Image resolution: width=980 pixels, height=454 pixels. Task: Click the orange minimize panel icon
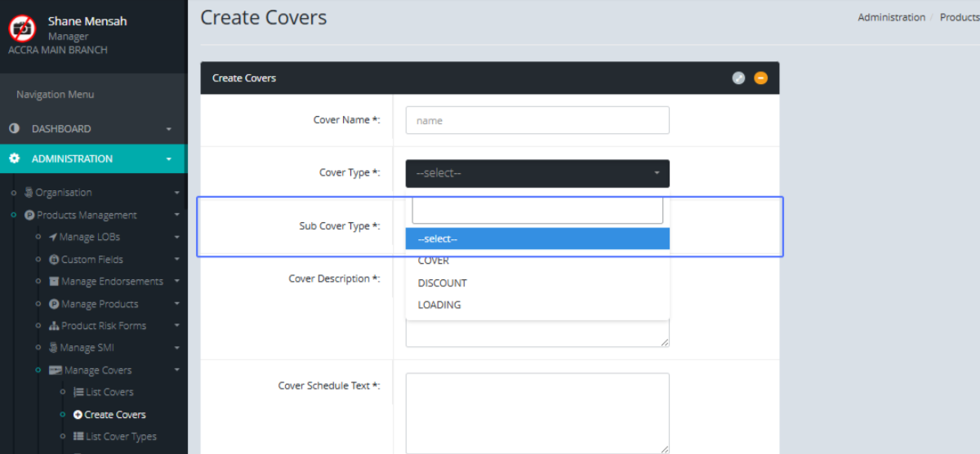click(760, 78)
